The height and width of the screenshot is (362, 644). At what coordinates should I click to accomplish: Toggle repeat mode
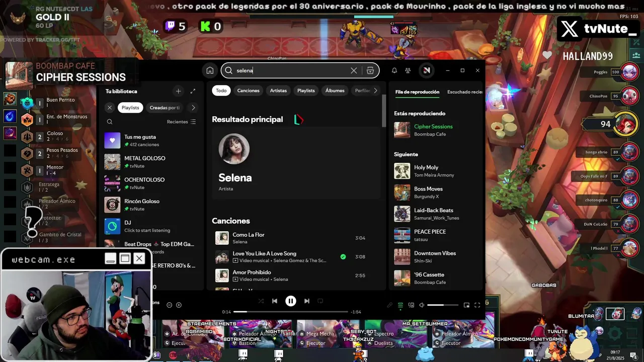coord(320,301)
